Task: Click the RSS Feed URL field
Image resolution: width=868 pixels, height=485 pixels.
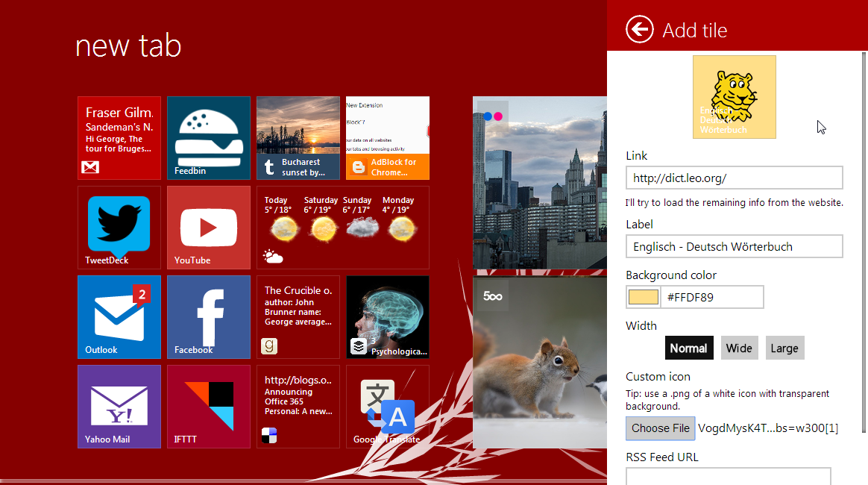Action: coord(728,476)
